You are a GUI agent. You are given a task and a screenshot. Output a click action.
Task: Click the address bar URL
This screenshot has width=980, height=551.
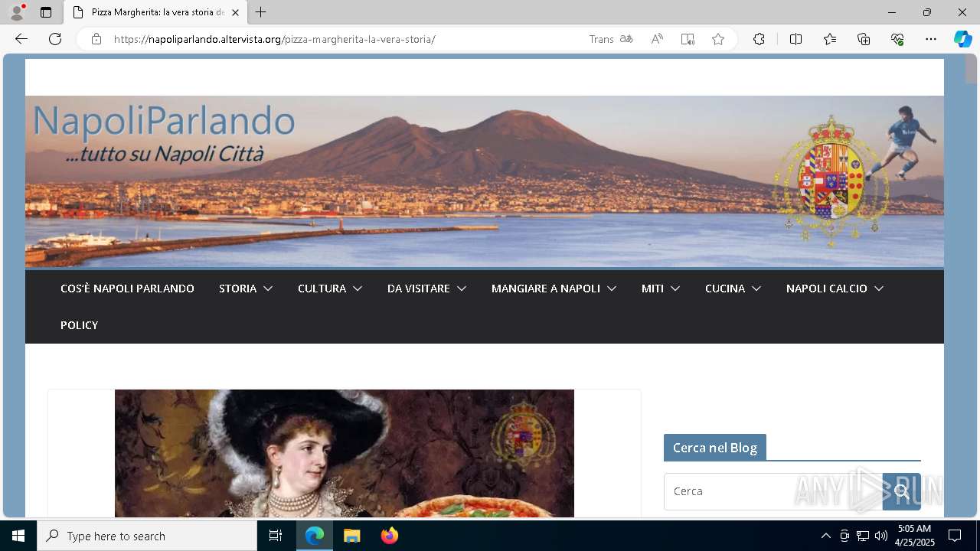(275, 39)
